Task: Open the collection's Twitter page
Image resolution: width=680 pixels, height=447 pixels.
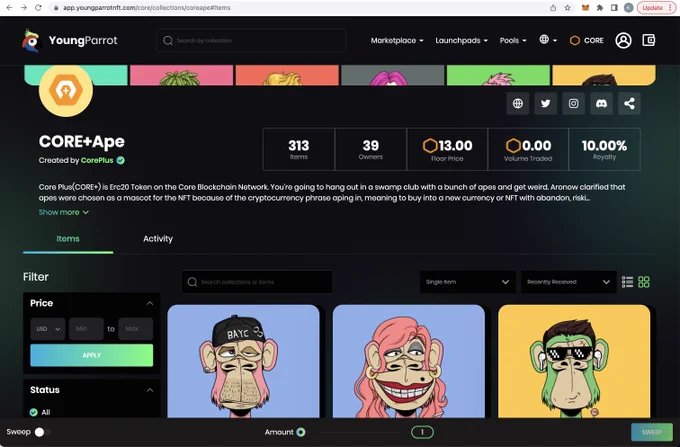Action: pyautogui.click(x=546, y=104)
